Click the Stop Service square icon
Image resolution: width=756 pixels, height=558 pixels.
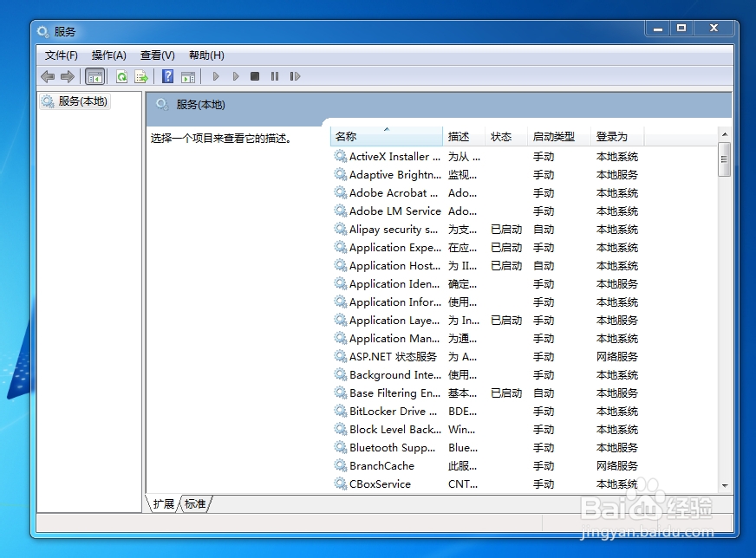(254, 76)
